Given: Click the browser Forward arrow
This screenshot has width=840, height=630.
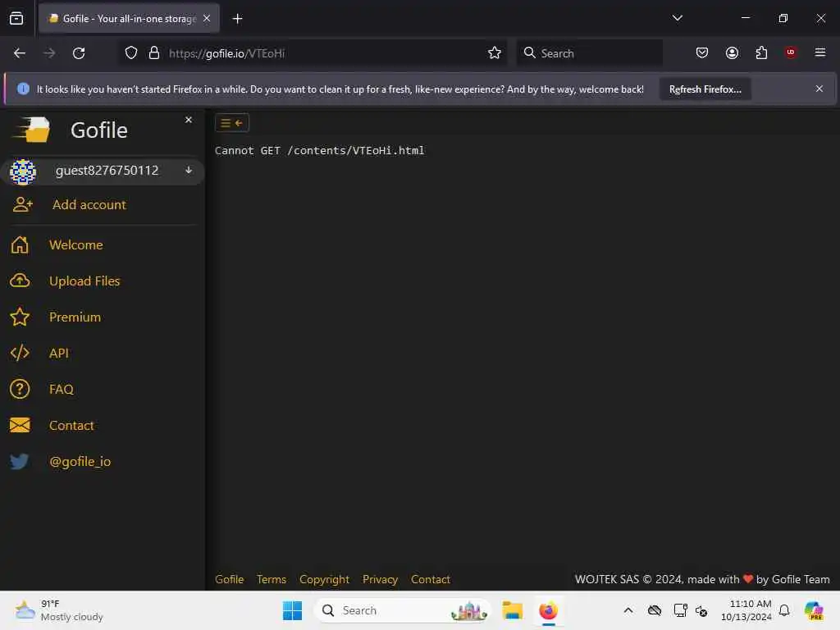Looking at the screenshot, I should (x=48, y=53).
